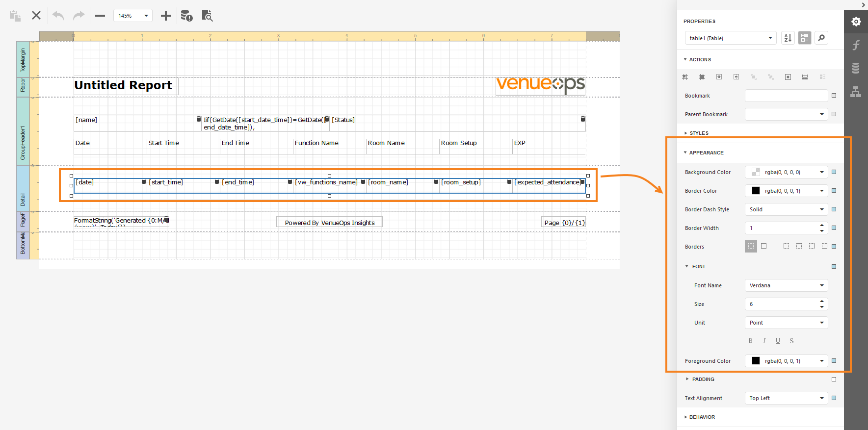Decrease font Size with down arrow
This screenshot has height=430, width=868.
822,307
